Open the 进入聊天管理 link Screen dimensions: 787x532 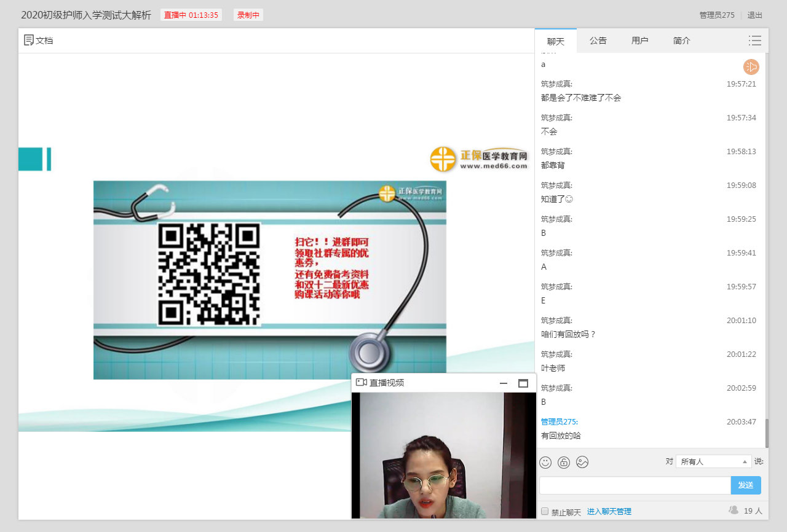[x=609, y=511]
